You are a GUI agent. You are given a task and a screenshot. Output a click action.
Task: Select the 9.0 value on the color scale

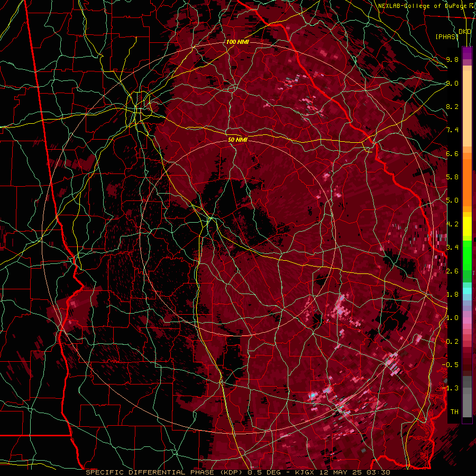452,83
